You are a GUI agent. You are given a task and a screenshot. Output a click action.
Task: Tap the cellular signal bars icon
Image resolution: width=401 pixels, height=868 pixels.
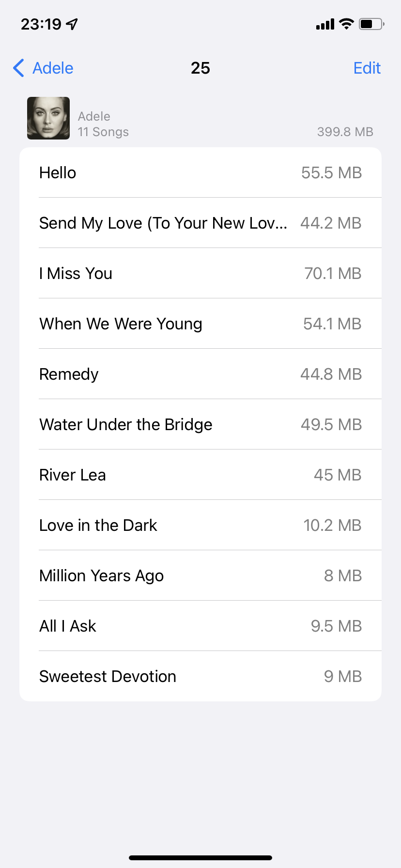(x=325, y=24)
